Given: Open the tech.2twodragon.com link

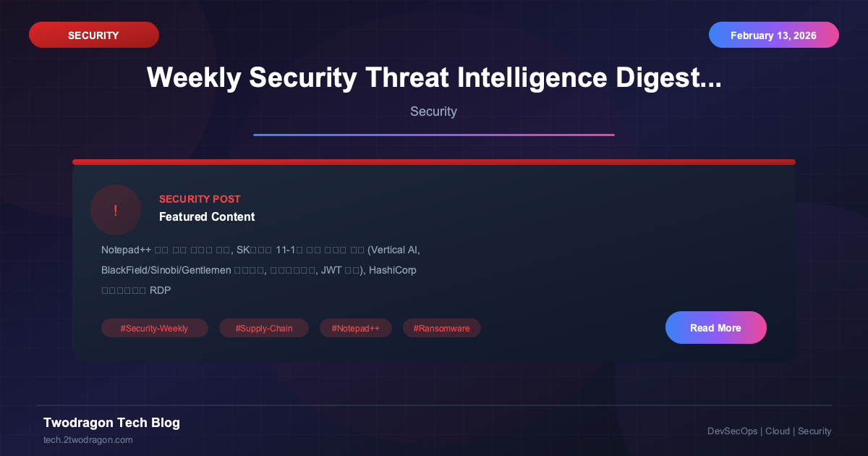Looking at the screenshot, I should (x=88, y=439).
